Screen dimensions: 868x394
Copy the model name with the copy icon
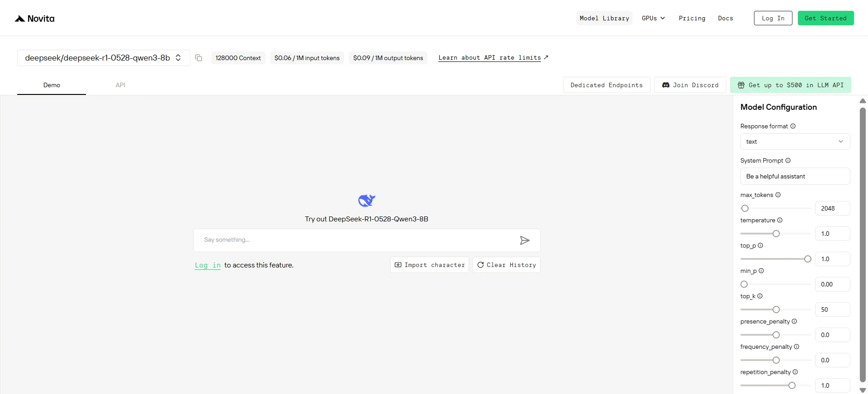199,58
